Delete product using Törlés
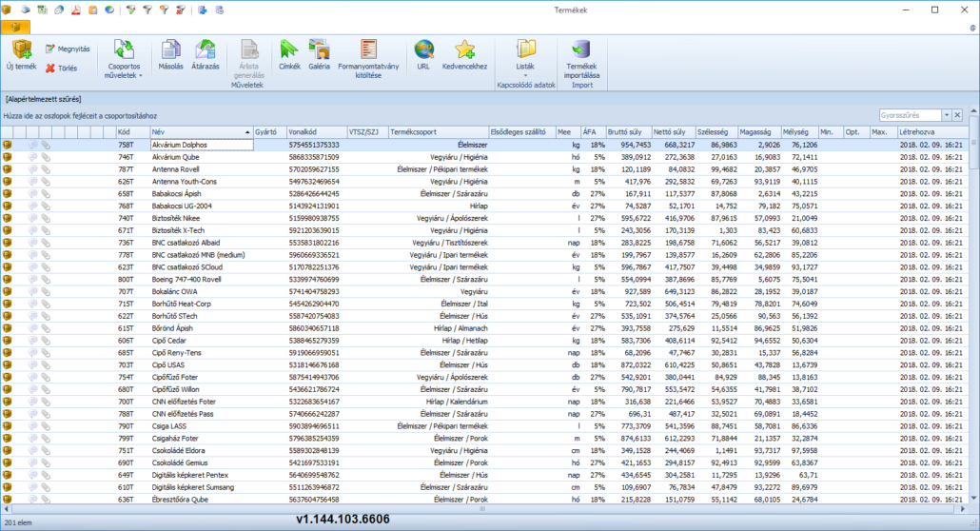This screenshot has height=531, width=980. [61, 69]
